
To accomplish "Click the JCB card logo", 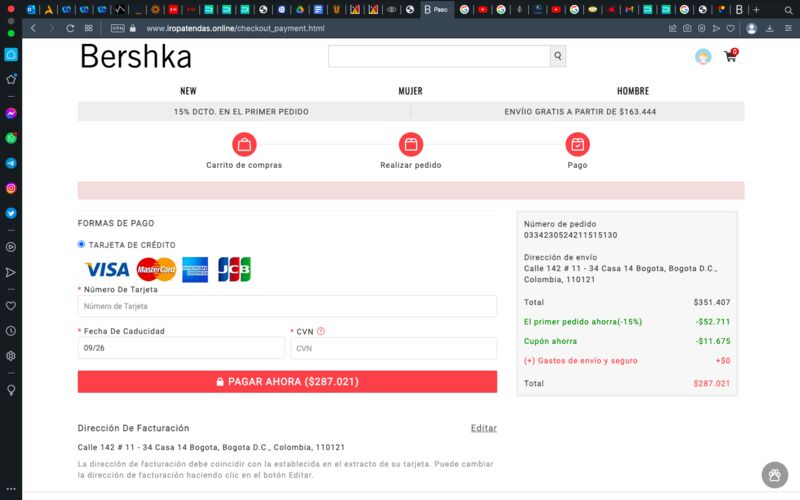I will 234,269.
